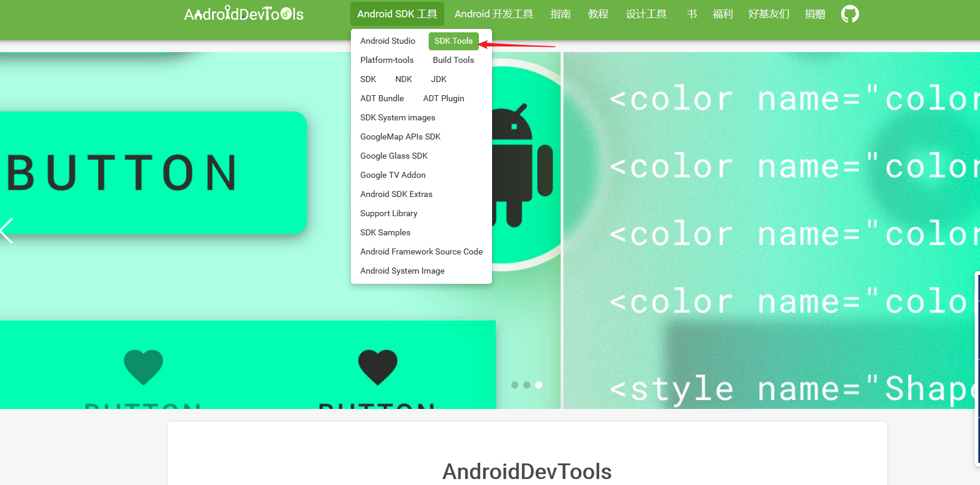980x485 pixels.
Task: Open the 福利 nav item
Action: pos(723,14)
